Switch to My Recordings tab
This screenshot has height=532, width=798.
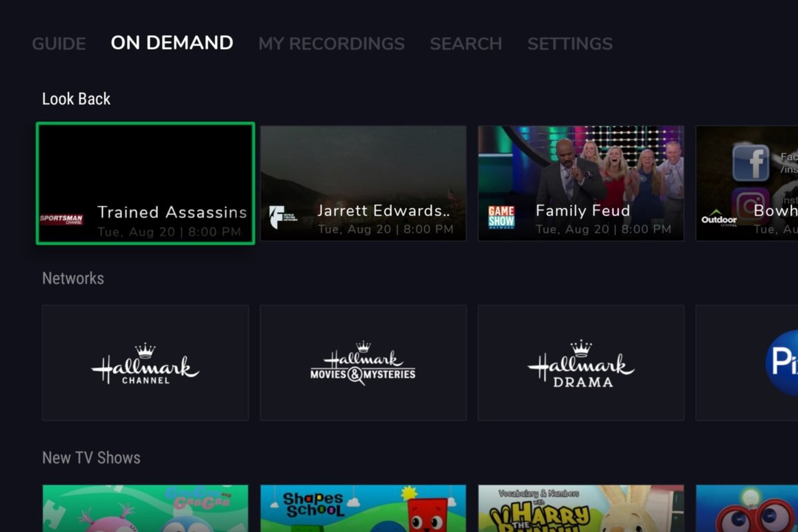pos(331,44)
